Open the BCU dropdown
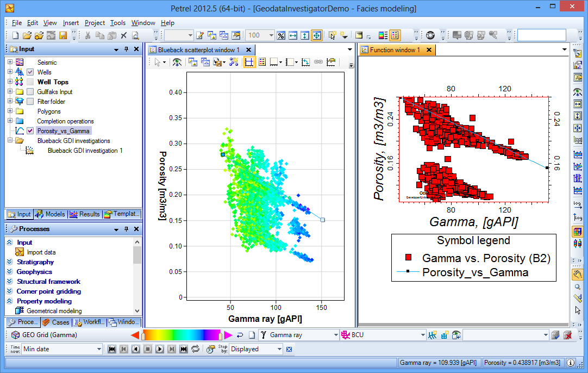Screen dimensions: 588x373 click(x=423, y=335)
